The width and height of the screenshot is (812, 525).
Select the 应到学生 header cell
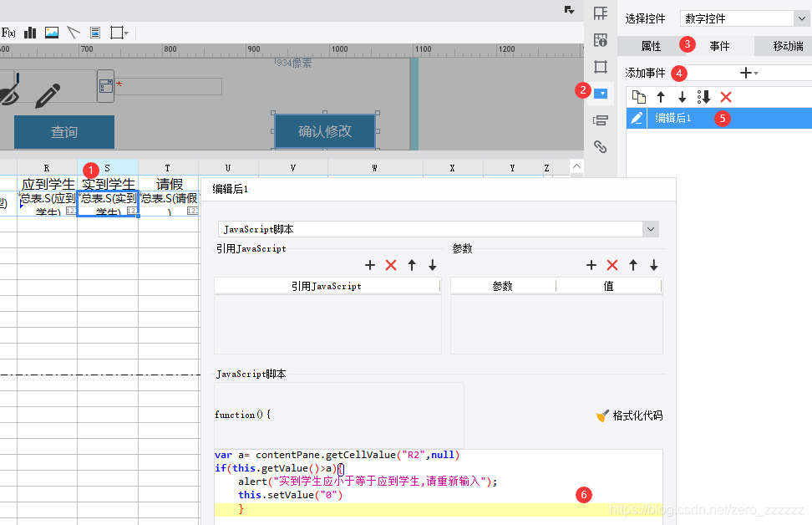click(x=47, y=183)
